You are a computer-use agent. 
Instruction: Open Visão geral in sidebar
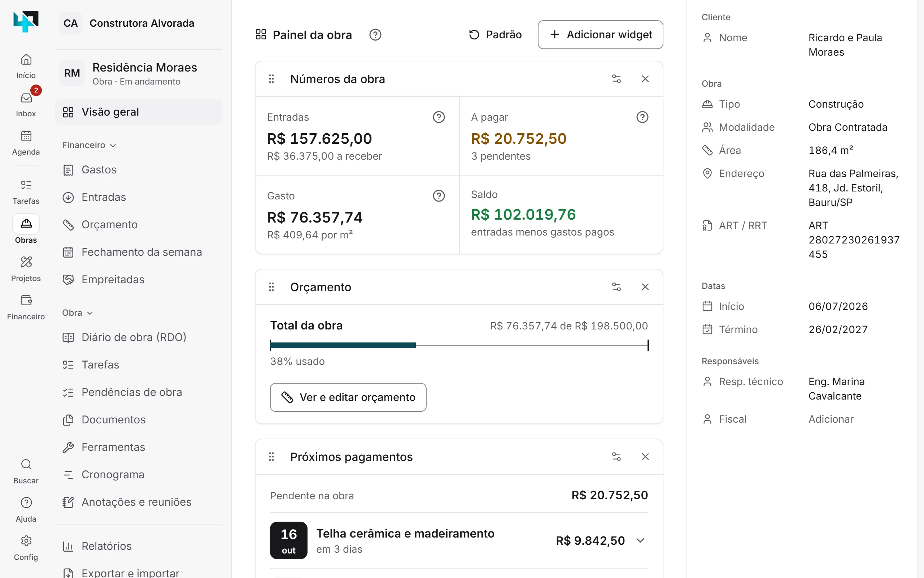pyautogui.click(x=139, y=112)
